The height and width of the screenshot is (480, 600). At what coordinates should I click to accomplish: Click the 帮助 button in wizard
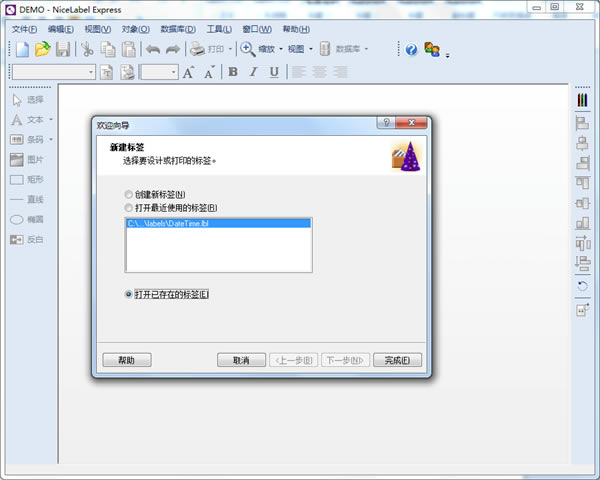pos(127,360)
